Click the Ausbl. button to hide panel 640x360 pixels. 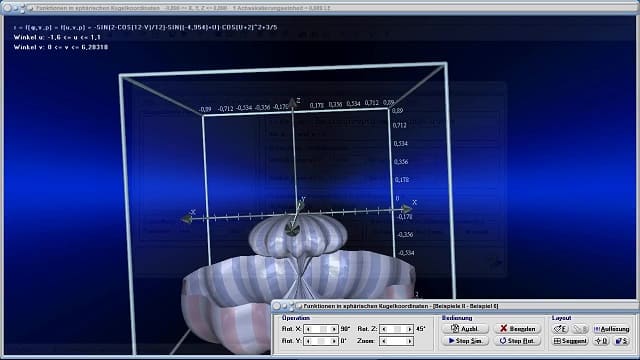[x=465, y=329]
